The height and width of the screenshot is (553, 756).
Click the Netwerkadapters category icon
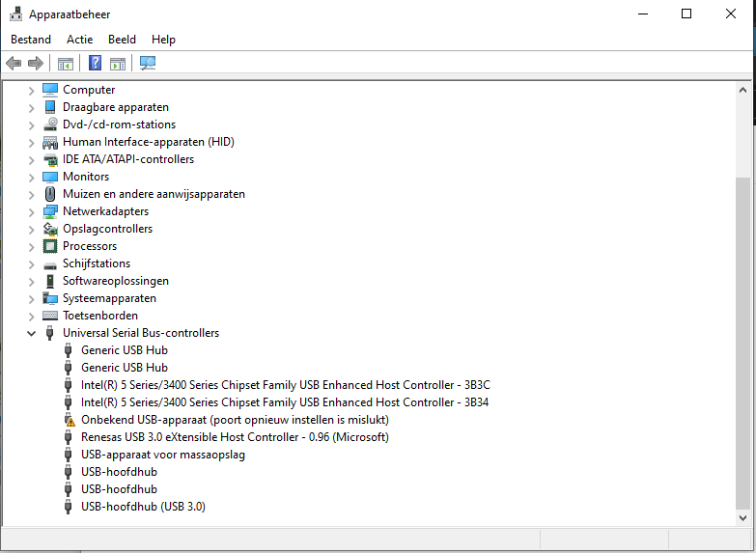pyautogui.click(x=50, y=211)
